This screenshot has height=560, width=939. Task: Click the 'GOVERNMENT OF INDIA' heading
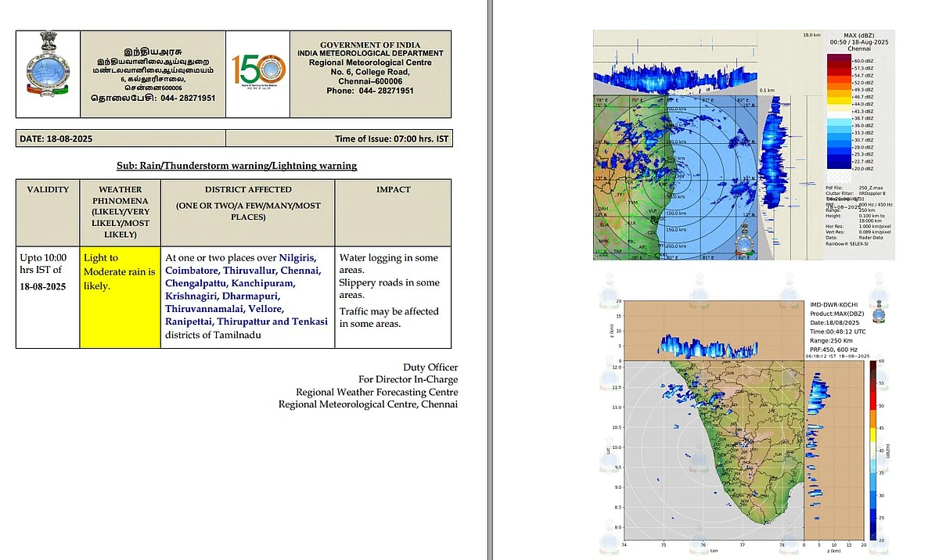(x=370, y=45)
